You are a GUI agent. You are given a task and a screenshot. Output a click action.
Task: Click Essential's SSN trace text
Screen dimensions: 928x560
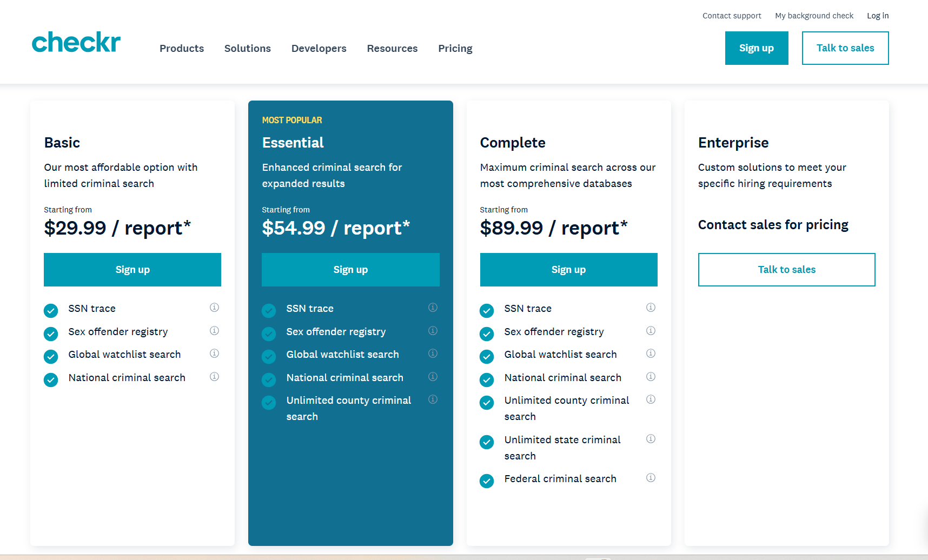[310, 309]
